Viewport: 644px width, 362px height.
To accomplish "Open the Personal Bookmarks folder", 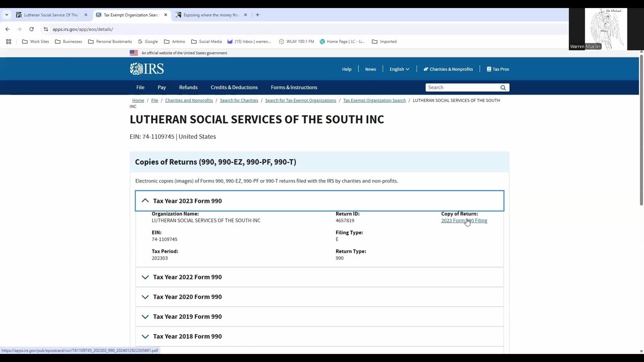I will (110, 42).
